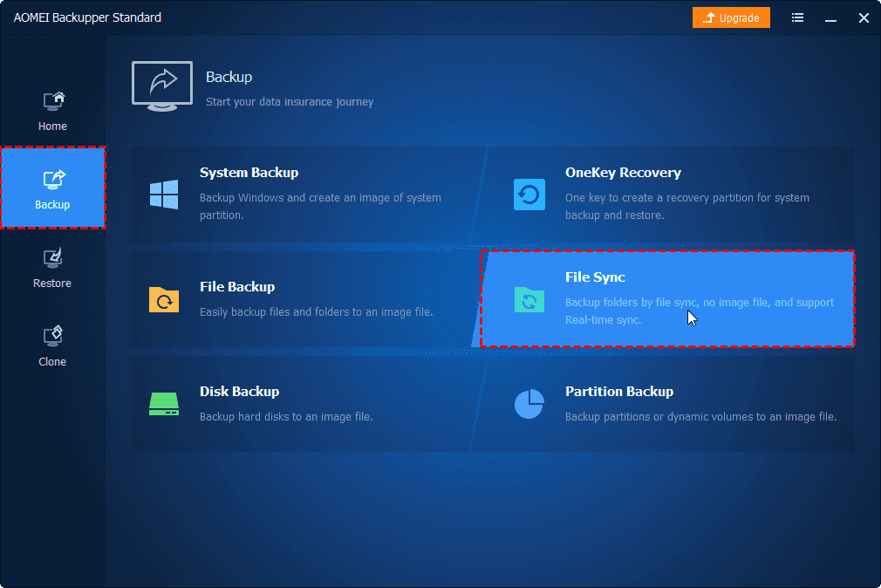The width and height of the screenshot is (881, 588).
Task: Go to the Clone sidebar tab
Action: tap(52, 347)
